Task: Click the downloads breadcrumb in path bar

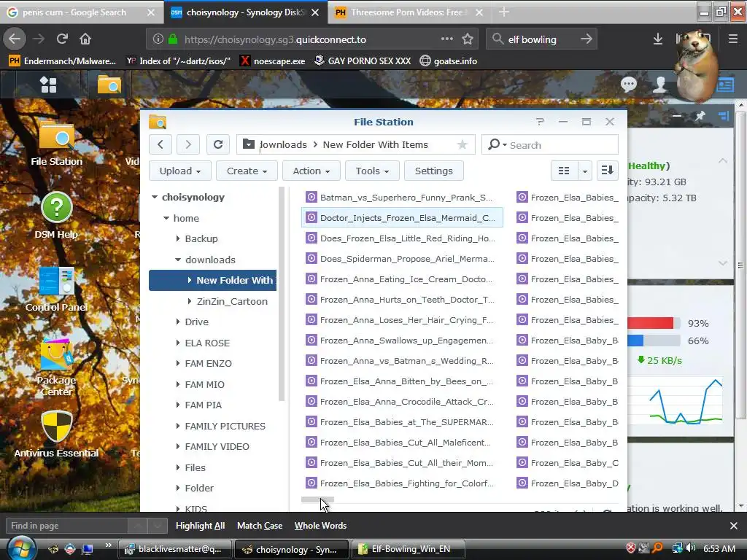Action: (283, 145)
